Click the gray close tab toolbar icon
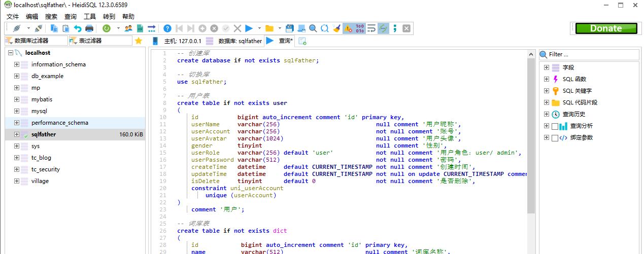This screenshot has width=644, height=254. click(406, 28)
